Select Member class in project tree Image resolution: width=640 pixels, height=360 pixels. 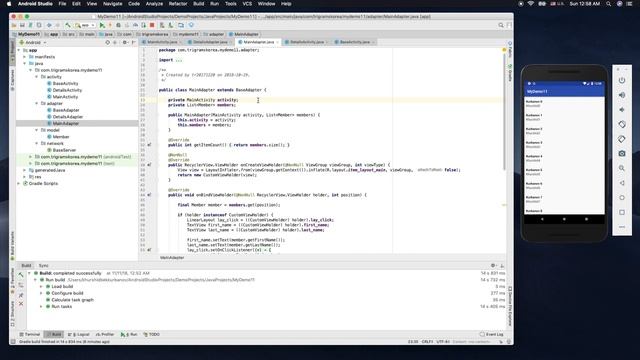click(x=61, y=137)
